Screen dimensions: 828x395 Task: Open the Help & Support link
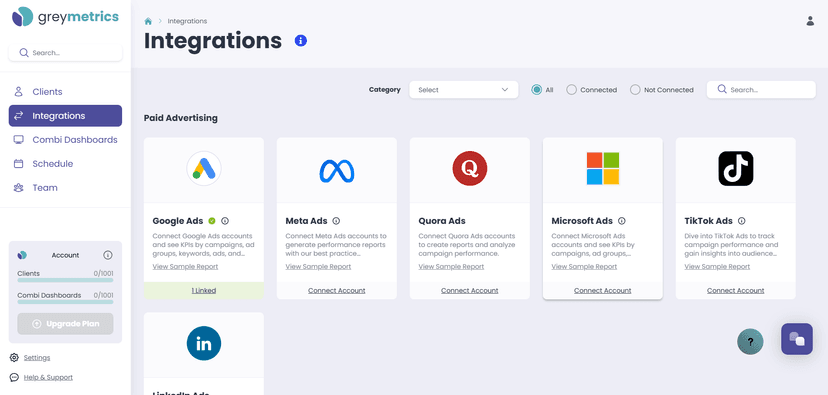pos(48,377)
